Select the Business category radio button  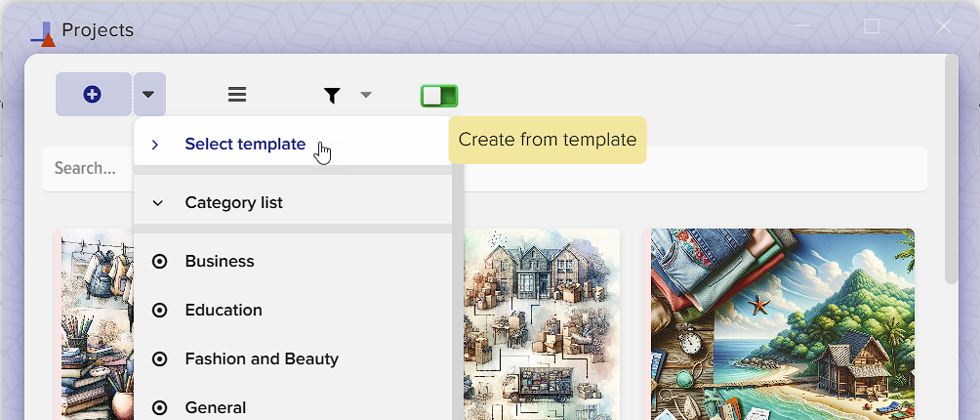(160, 261)
